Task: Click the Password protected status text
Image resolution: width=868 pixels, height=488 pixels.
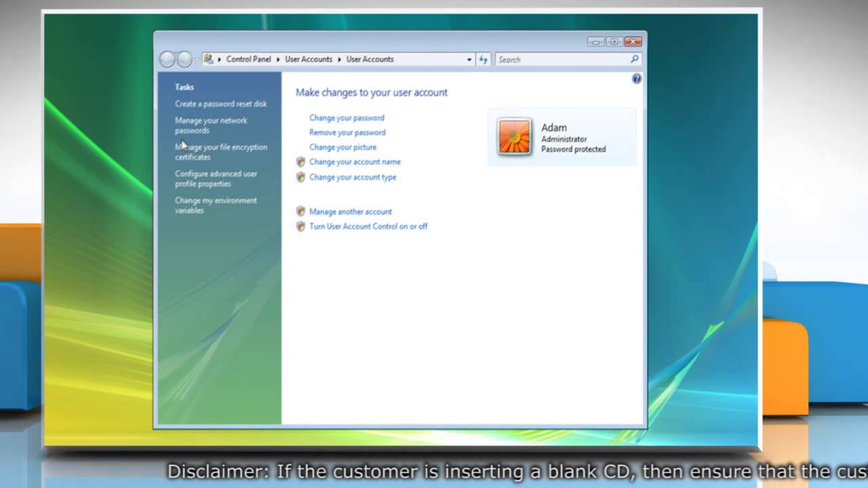Action: point(574,149)
